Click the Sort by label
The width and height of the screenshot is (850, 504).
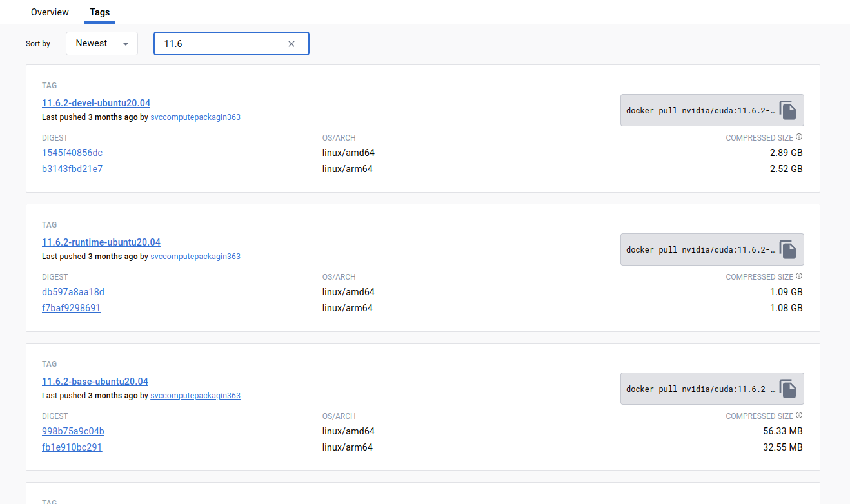[x=38, y=44]
